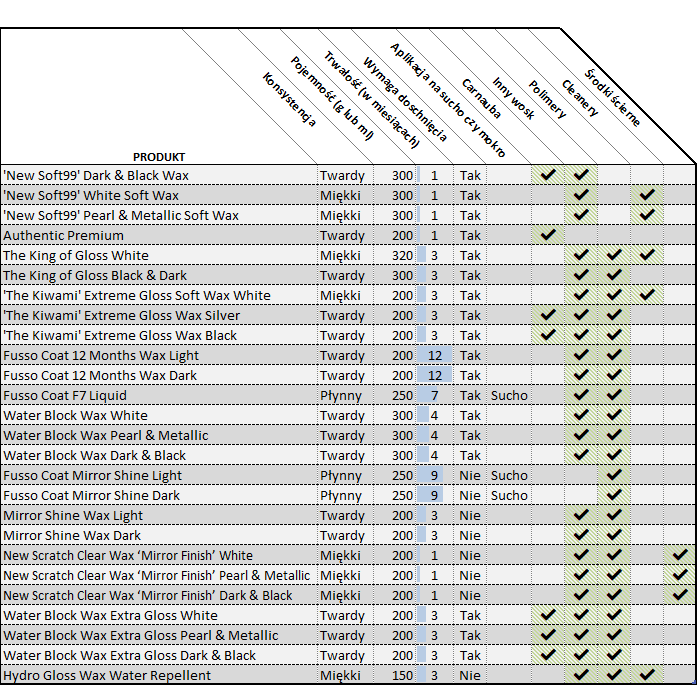Click Płynny in Fusso Coat F7 Liquid row

[341, 395]
